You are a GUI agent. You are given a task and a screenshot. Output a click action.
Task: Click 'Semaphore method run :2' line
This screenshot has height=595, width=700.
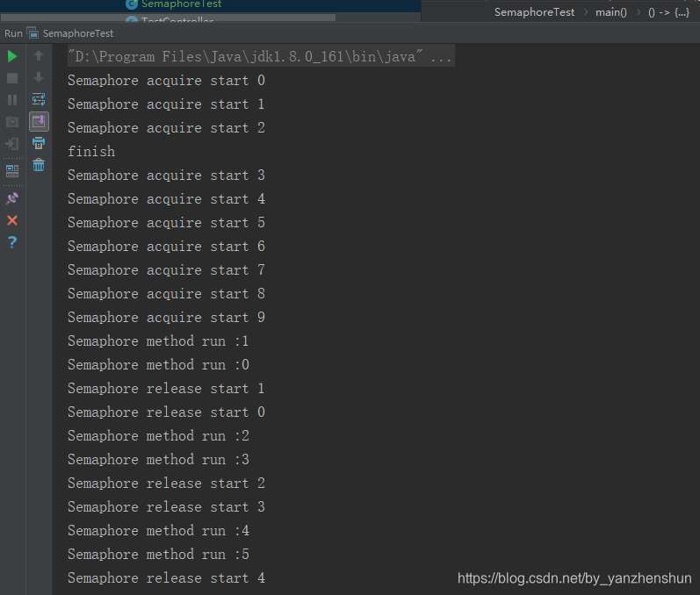158,436
